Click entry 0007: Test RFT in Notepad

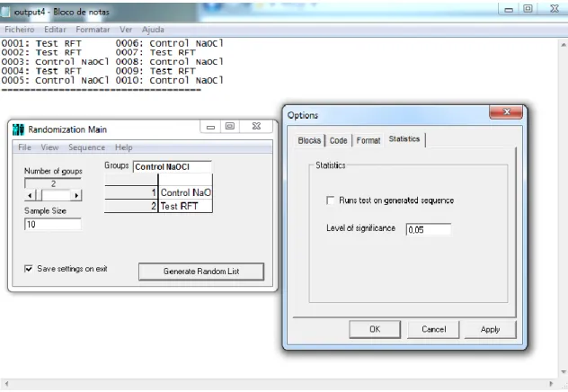[155, 52]
